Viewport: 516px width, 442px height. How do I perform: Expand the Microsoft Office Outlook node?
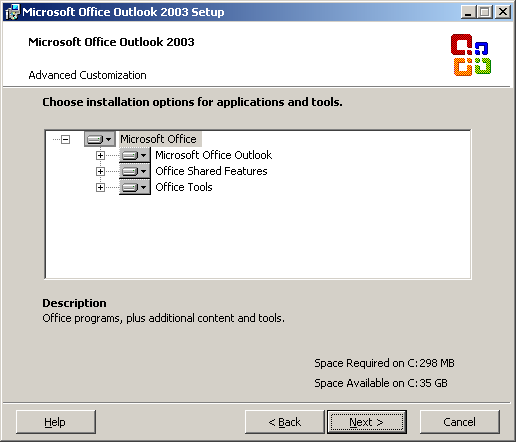point(100,155)
